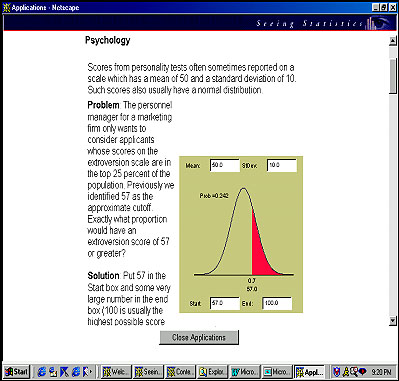Click the 57.0 label below the curve
Screen dimensions: 399x381
coord(252,289)
